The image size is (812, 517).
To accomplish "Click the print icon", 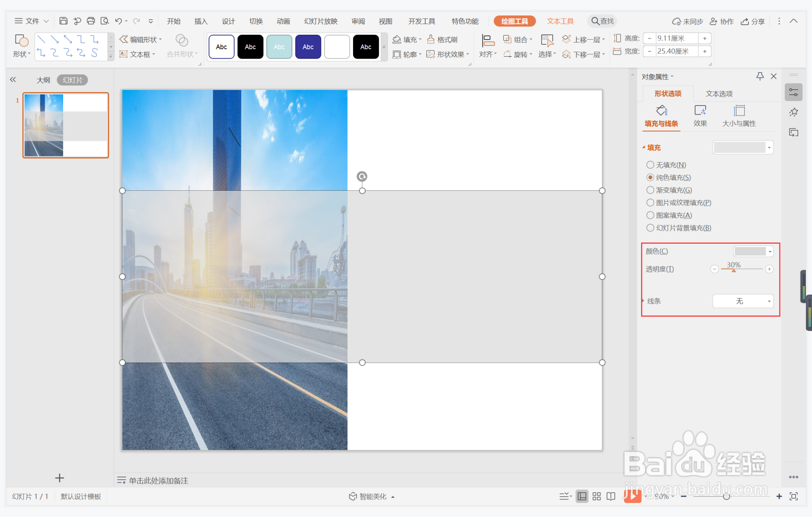I will (x=91, y=21).
